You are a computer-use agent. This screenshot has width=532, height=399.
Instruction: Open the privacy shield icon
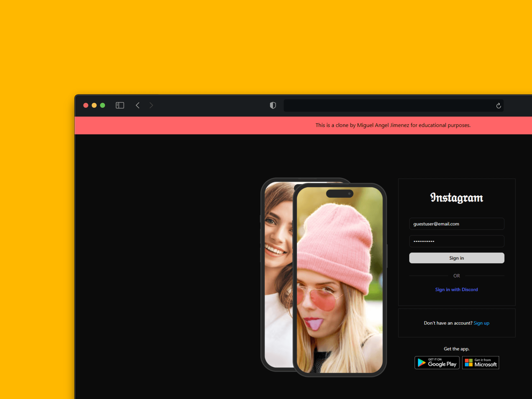coord(273,105)
